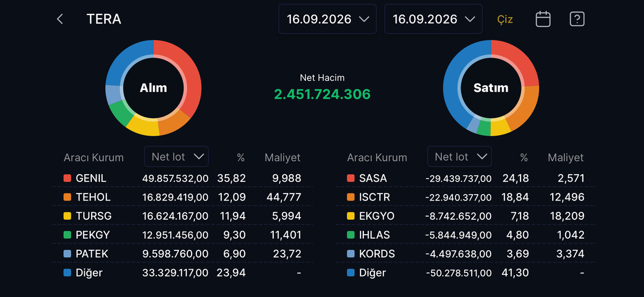644x297 pixels.
Task: Open the help question mark icon
Action: [x=577, y=19]
